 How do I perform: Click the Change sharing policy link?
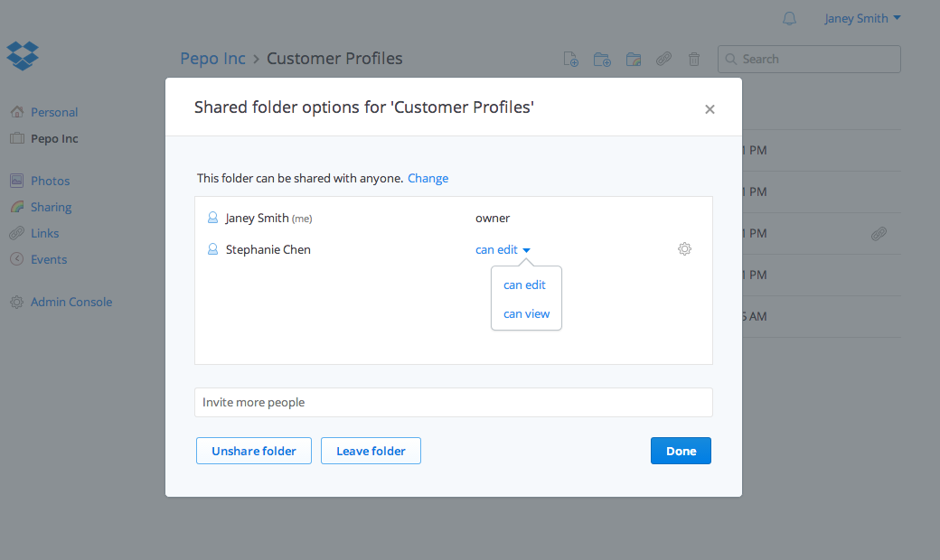click(x=428, y=179)
